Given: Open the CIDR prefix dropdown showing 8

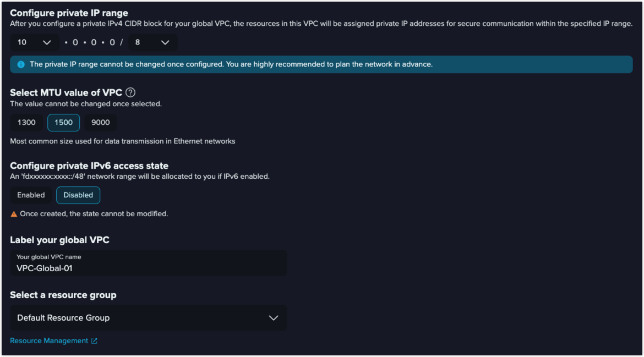Looking at the screenshot, I should coord(153,43).
